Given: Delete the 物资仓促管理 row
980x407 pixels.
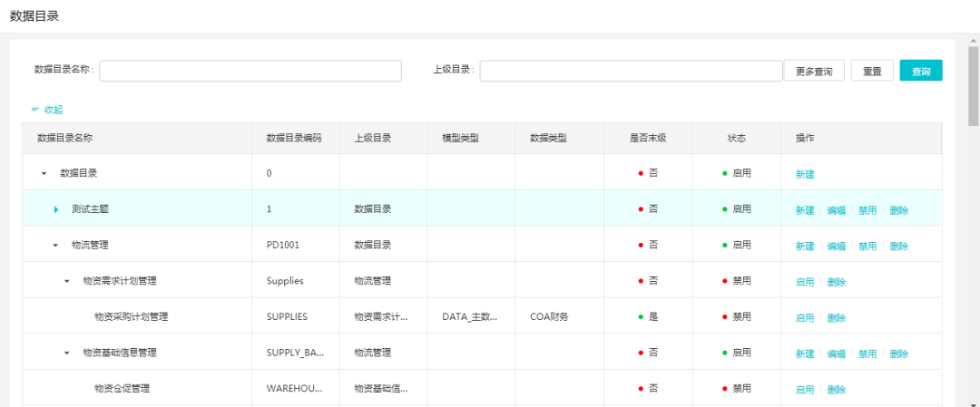Looking at the screenshot, I should click(x=837, y=389).
